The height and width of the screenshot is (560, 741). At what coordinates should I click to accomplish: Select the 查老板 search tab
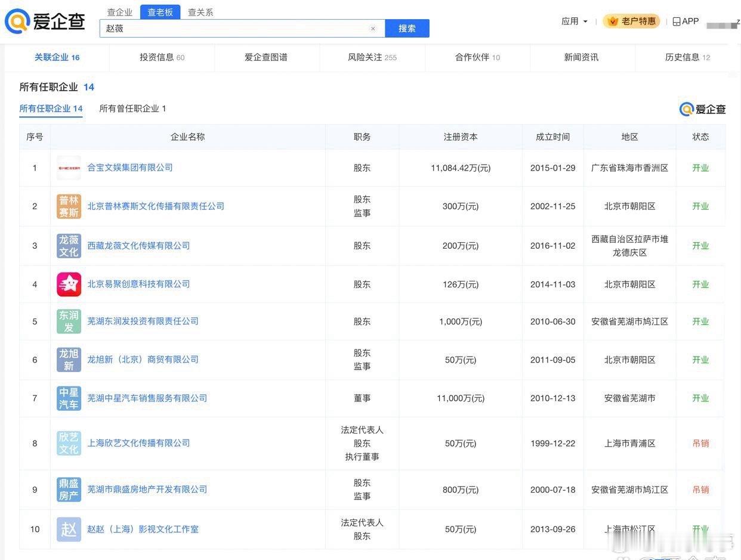tap(160, 12)
